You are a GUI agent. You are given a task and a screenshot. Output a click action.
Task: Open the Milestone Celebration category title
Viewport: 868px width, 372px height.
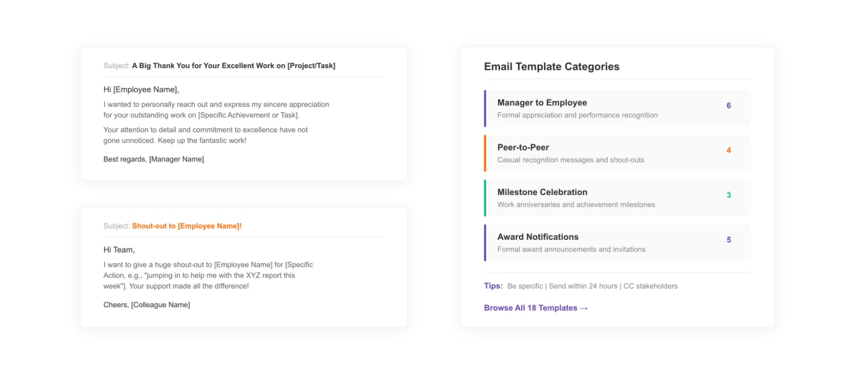tap(542, 192)
